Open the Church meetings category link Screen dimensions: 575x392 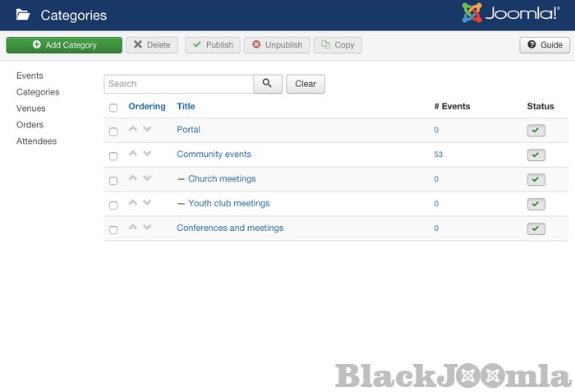222,179
